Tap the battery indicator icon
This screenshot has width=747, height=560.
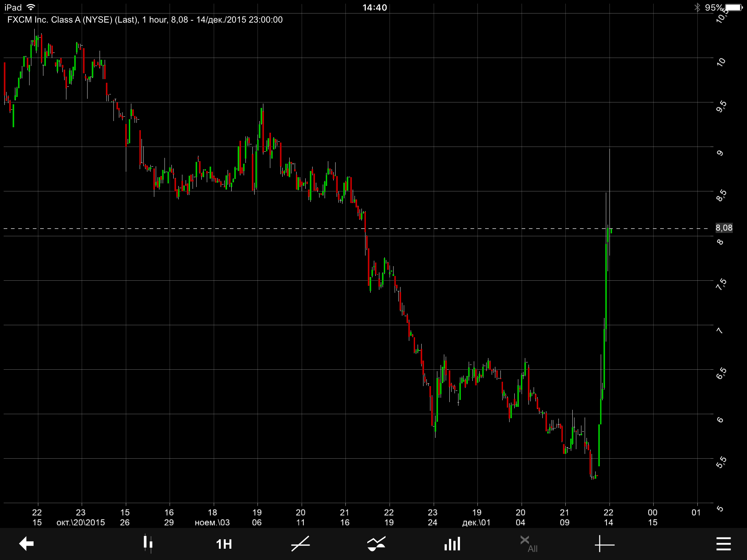[x=733, y=7]
